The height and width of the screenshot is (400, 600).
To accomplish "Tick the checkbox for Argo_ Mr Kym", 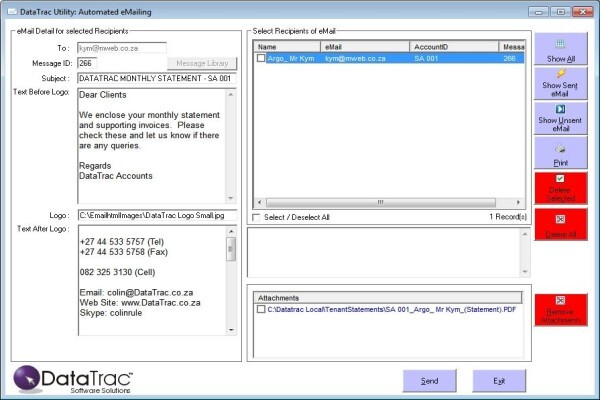I will [x=261, y=58].
